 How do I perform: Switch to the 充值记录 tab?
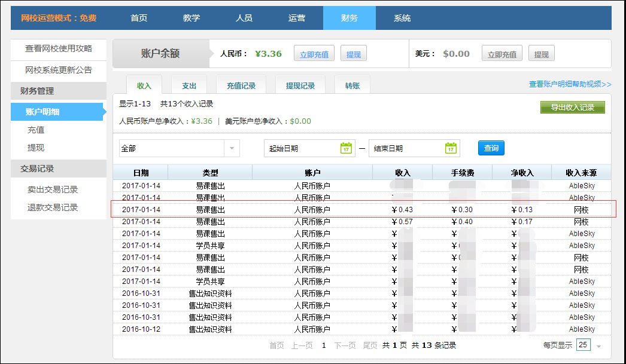click(x=241, y=85)
